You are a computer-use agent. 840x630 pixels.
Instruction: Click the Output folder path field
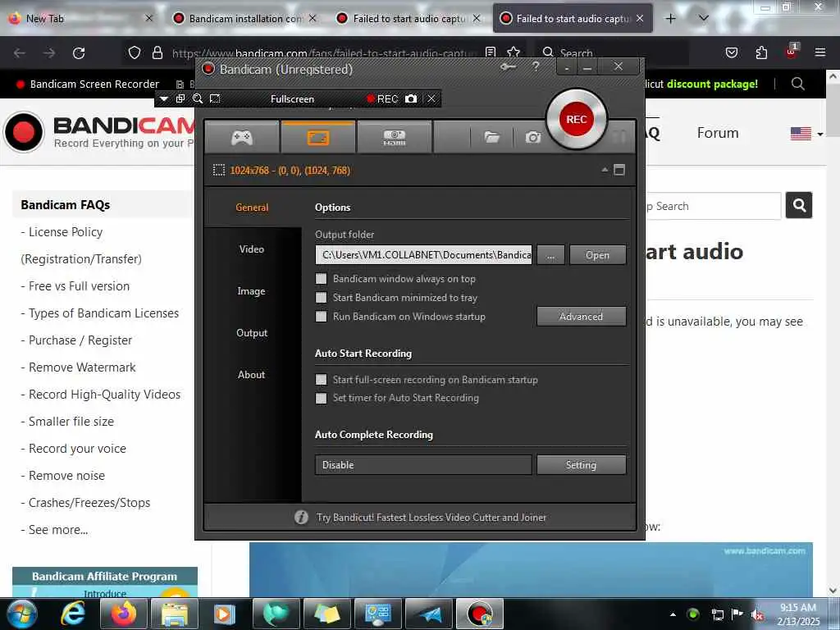[423, 255]
